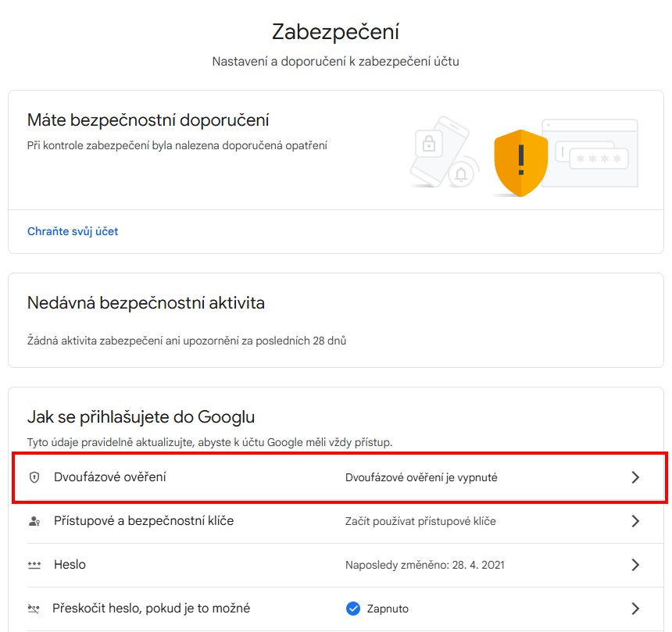Click the person-key icon for Přístupové a bezpečnostní klíče
The height and width of the screenshot is (632, 672).
(x=34, y=521)
